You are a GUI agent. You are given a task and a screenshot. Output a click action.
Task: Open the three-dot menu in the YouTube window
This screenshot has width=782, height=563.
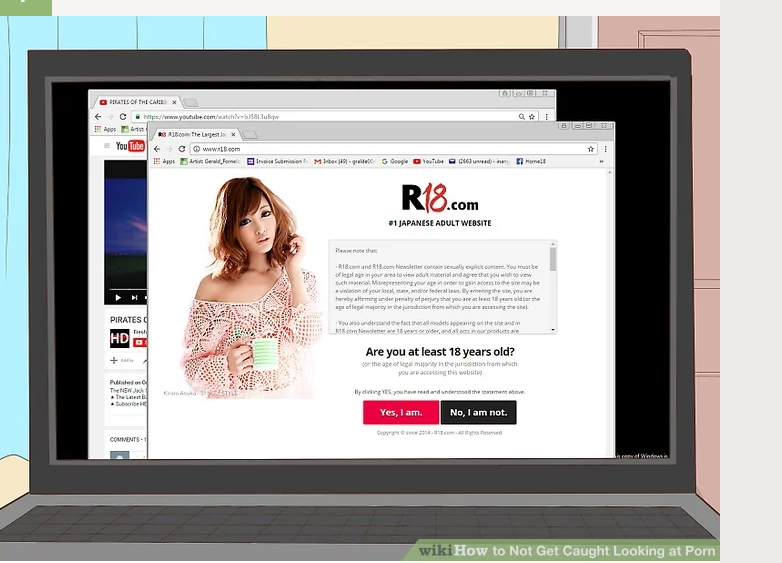point(547,117)
